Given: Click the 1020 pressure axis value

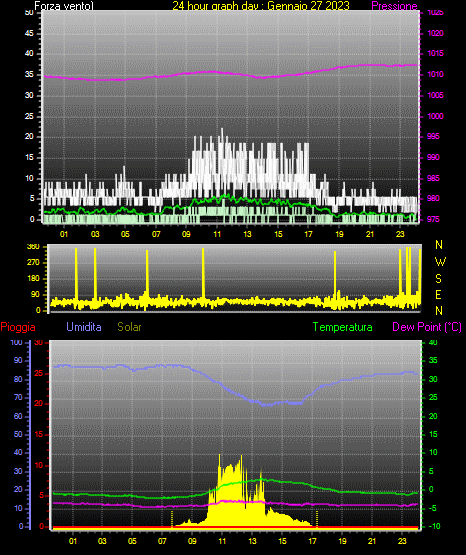Looking at the screenshot, I should 435,33.
